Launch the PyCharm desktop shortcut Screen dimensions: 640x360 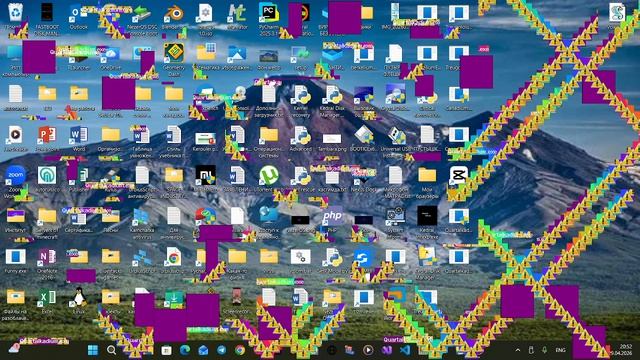[x=269, y=12]
